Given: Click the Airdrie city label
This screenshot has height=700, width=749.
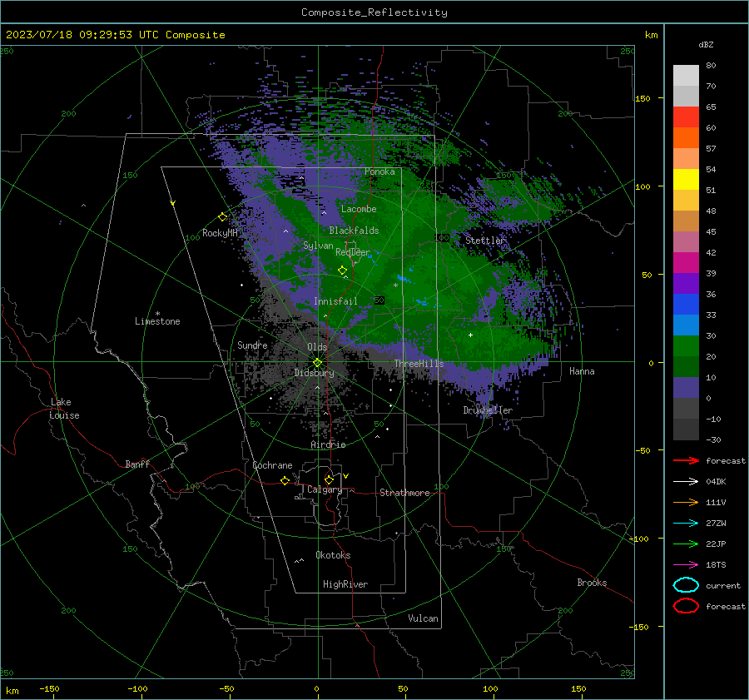Looking at the screenshot, I should pyautogui.click(x=328, y=444).
